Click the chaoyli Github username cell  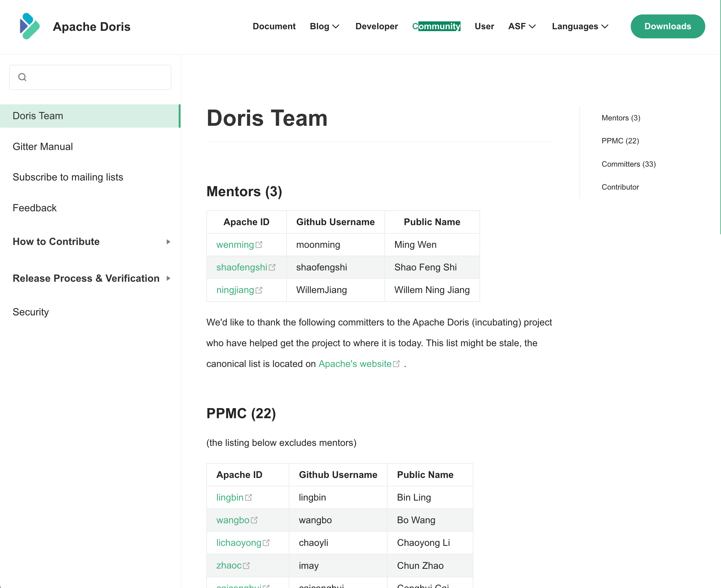(x=338, y=543)
